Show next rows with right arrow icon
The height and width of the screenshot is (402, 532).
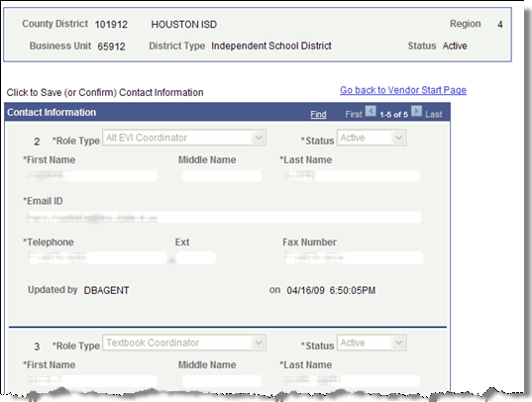[417, 111]
